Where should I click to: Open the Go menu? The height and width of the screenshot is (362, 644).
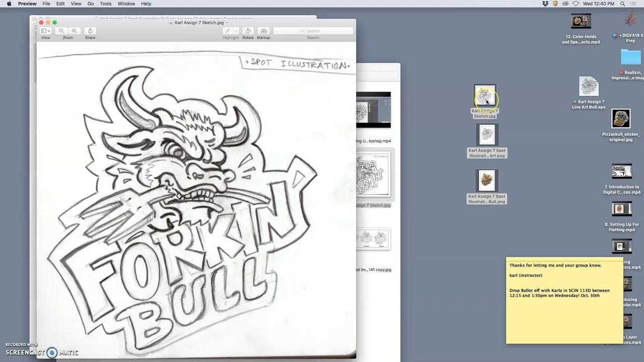pyautogui.click(x=91, y=4)
